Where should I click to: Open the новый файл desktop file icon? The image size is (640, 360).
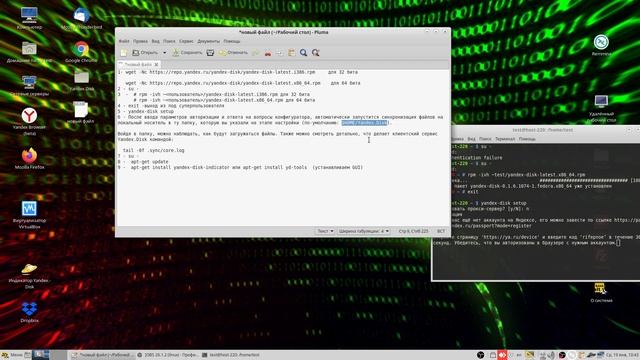(x=81, y=112)
